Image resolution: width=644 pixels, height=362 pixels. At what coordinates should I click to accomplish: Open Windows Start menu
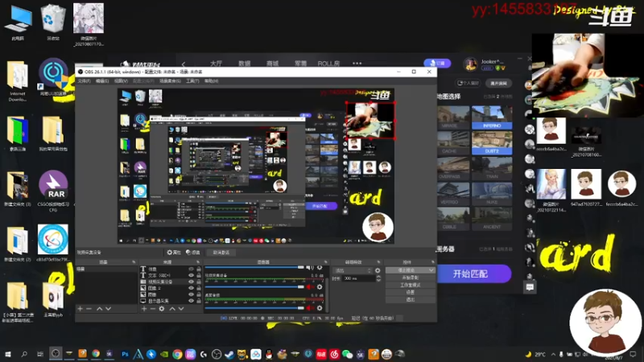7,354
